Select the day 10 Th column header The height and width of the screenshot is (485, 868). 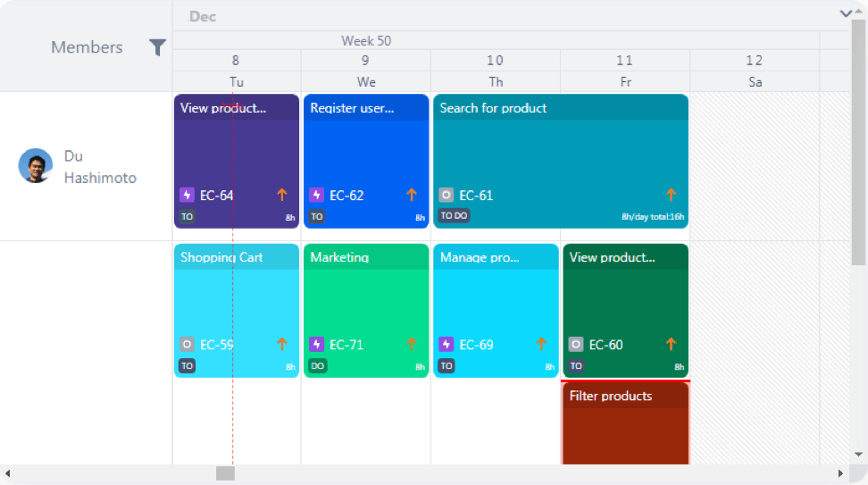(x=496, y=71)
